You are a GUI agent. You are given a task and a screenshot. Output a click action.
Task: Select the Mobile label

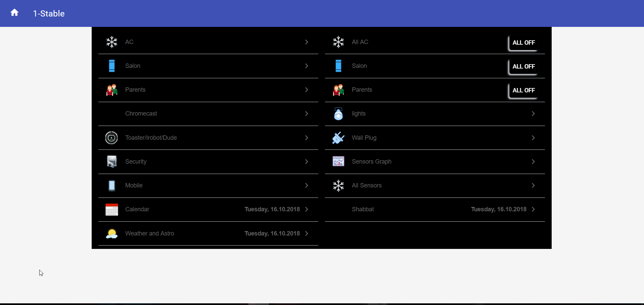click(x=134, y=185)
